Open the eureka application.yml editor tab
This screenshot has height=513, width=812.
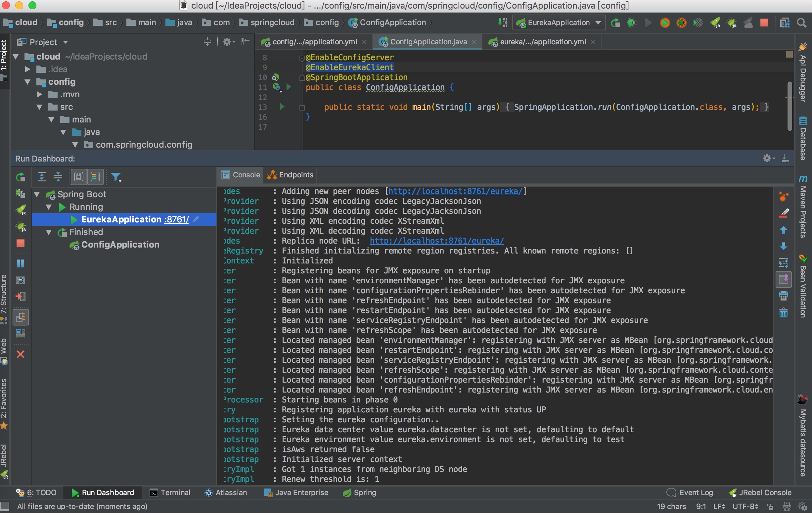pyautogui.click(x=542, y=42)
